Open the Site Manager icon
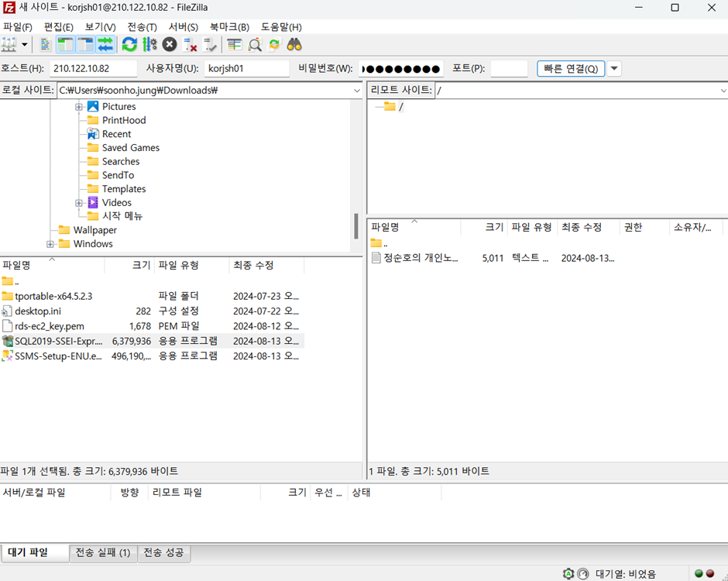The image size is (728, 581). tap(10, 44)
